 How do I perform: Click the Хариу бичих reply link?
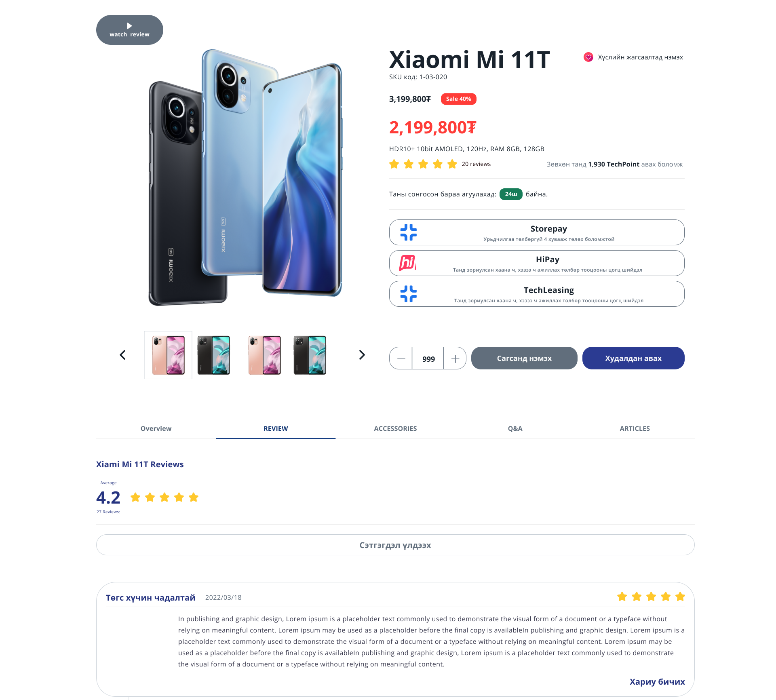(x=657, y=682)
